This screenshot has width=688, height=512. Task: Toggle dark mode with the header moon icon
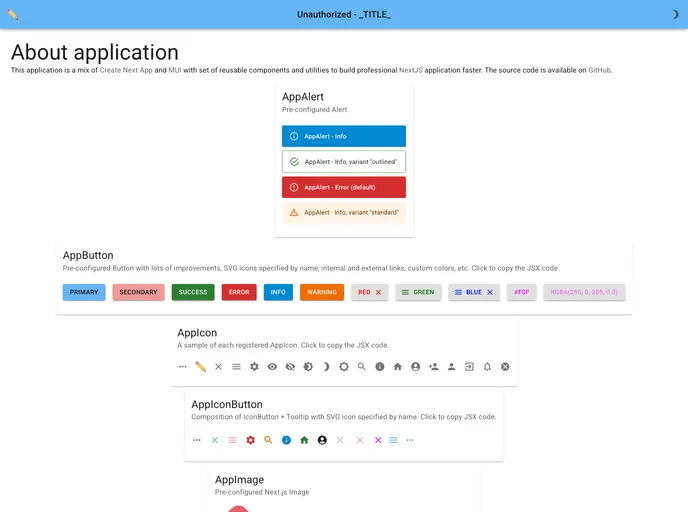pos(675,14)
